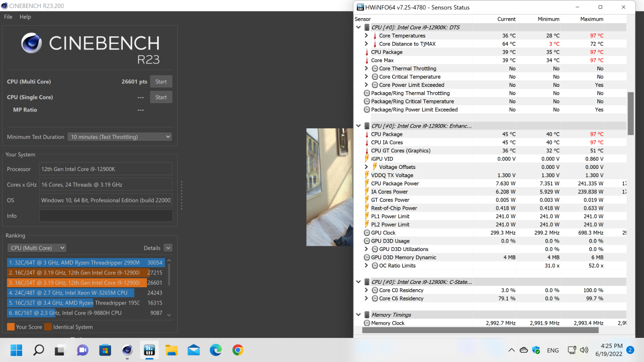
Task: Open the Help menu in Cinebench
Action: [x=25, y=17]
